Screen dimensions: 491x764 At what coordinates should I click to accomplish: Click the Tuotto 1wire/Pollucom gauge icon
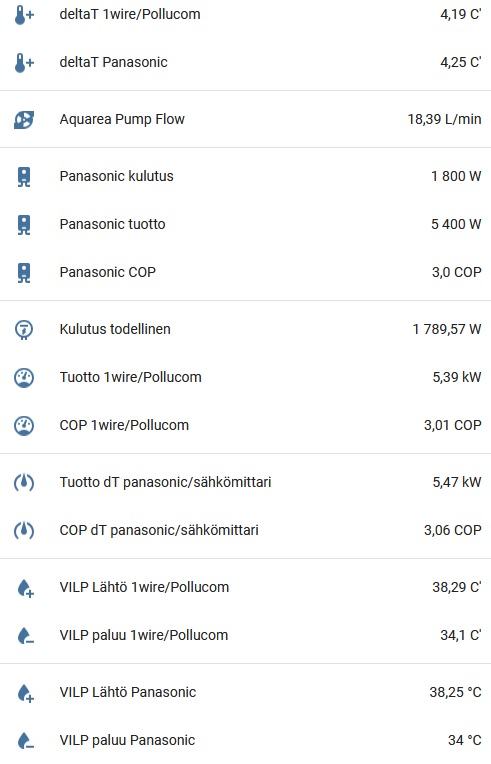pos(24,378)
